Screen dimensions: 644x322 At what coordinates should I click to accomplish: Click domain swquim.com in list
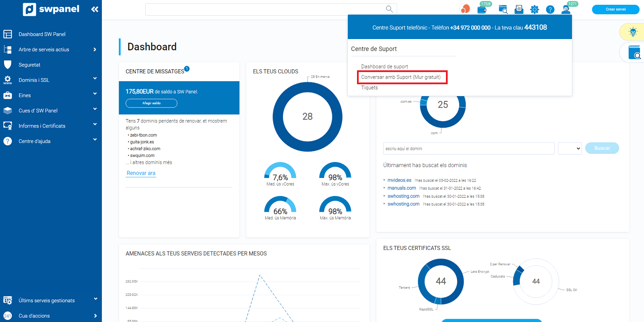click(x=142, y=156)
